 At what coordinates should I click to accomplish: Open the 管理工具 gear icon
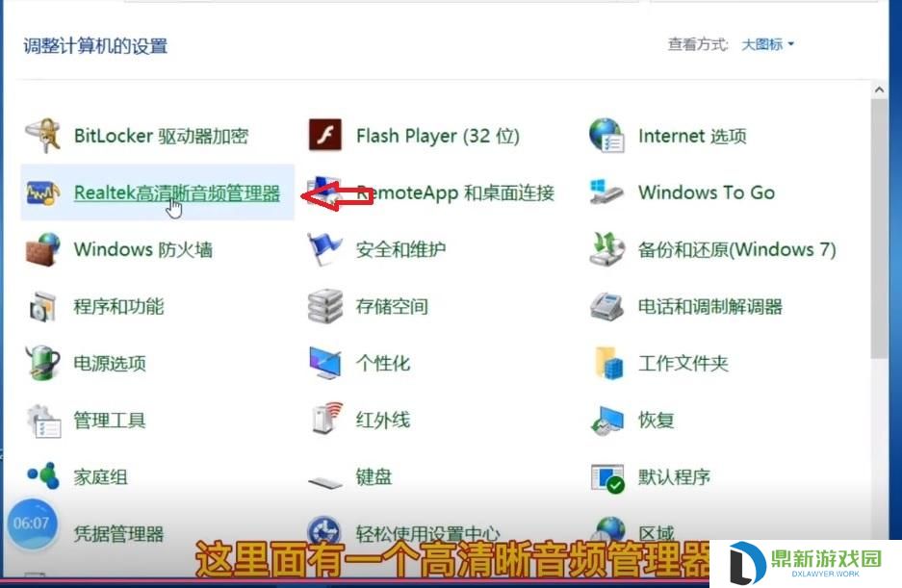coord(43,421)
